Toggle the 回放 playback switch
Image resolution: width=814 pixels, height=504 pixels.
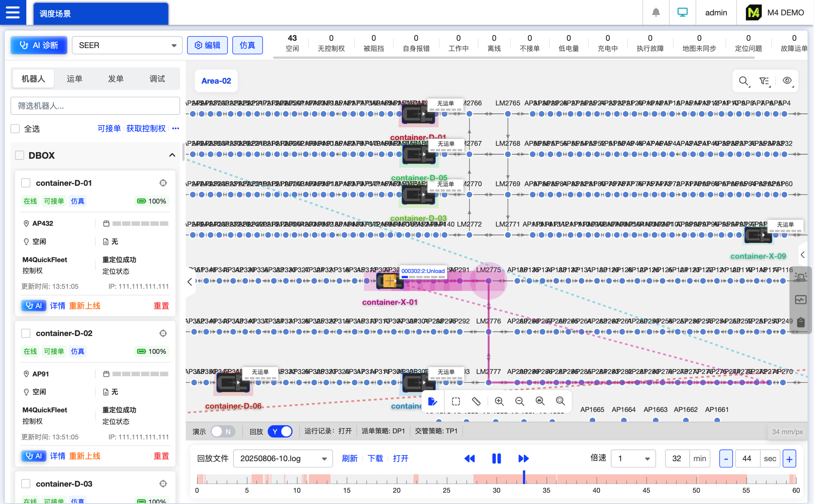click(280, 431)
